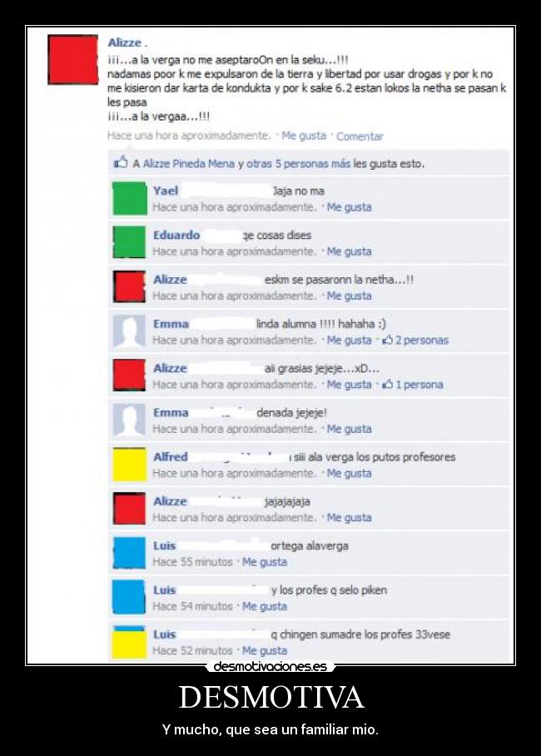Open Emma's default silhouette avatar on linda alumna comment

tap(129, 331)
